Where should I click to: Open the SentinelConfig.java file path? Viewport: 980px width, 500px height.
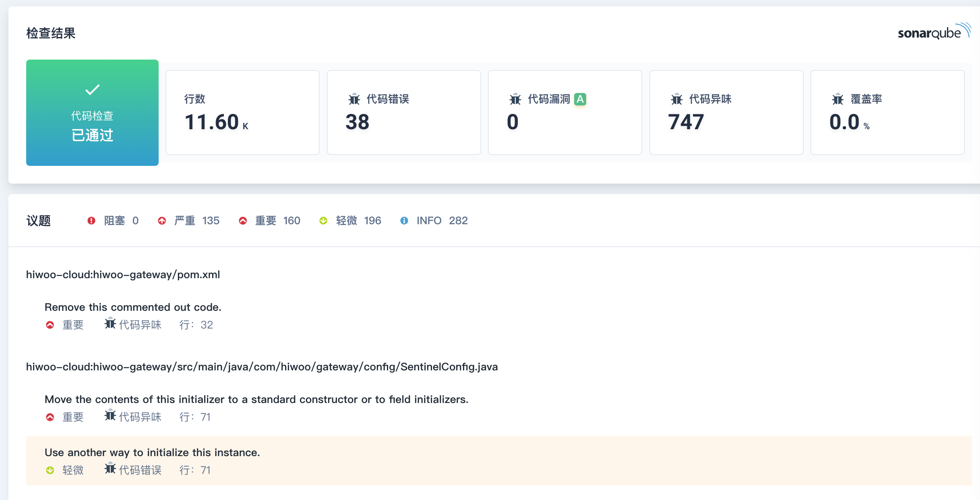coord(262,367)
